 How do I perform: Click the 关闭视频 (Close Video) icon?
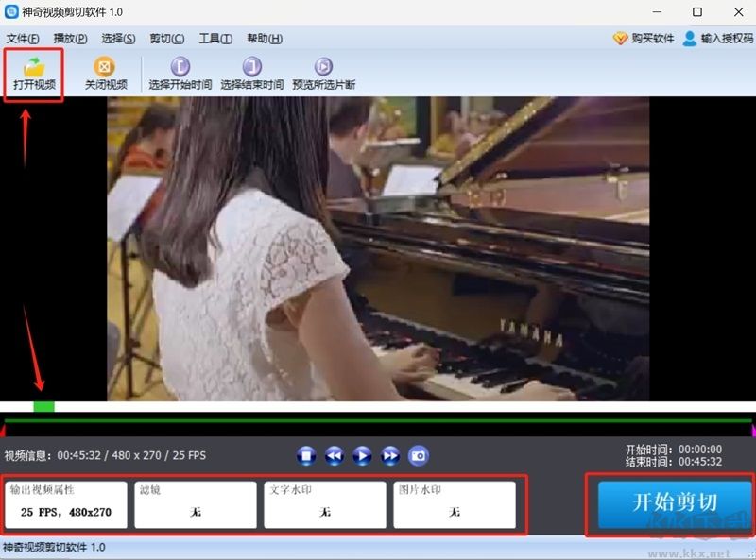105,68
